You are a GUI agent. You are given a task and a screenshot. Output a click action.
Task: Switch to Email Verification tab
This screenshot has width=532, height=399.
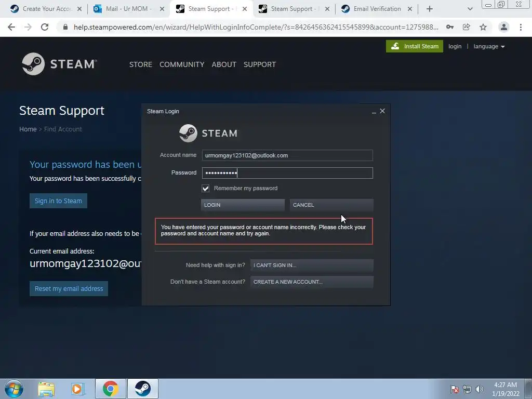(377, 9)
